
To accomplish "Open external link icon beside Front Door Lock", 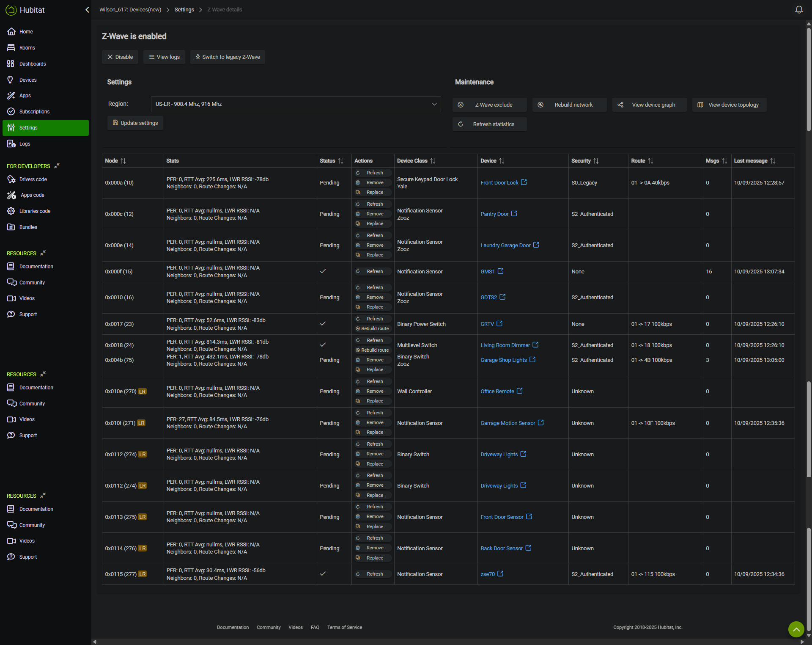I will tap(524, 182).
